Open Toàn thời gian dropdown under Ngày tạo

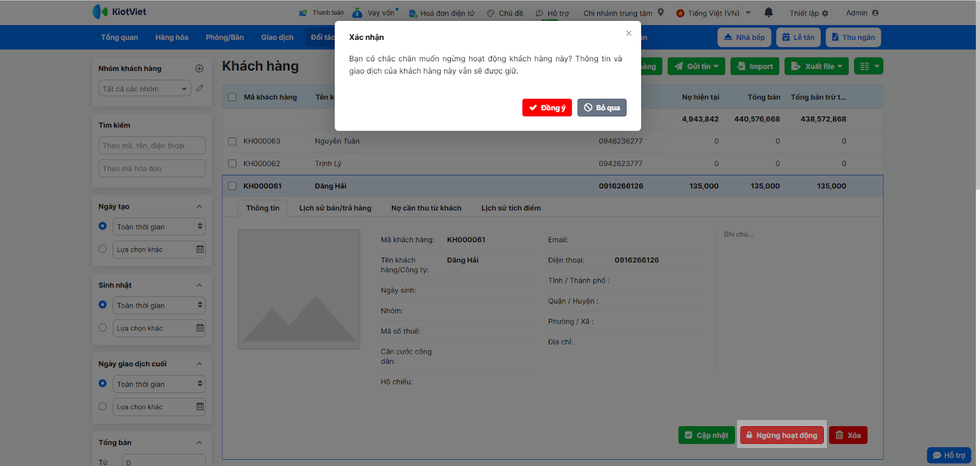pyautogui.click(x=159, y=227)
